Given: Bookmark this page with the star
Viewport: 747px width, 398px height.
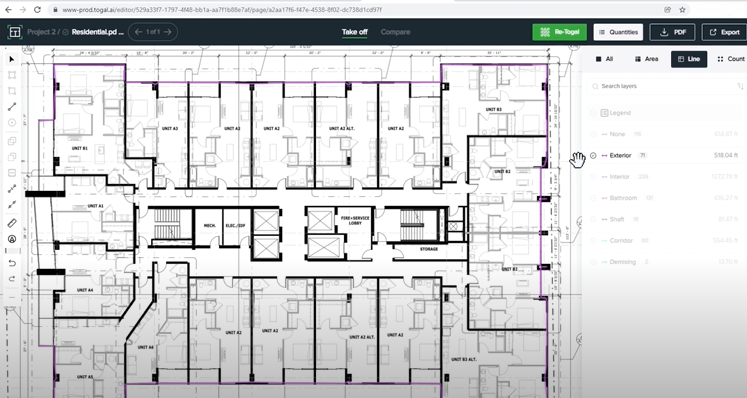Looking at the screenshot, I should coord(682,10).
